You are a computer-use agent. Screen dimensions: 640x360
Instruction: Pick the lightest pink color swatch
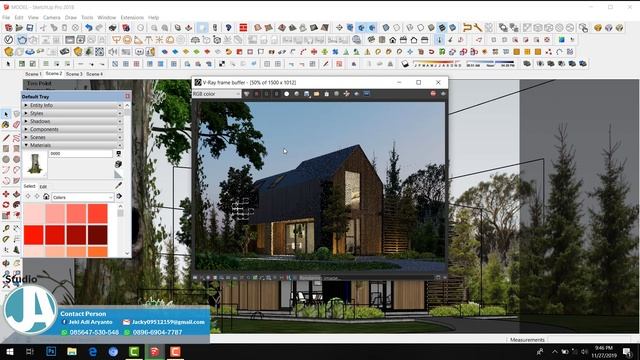point(34,213)
